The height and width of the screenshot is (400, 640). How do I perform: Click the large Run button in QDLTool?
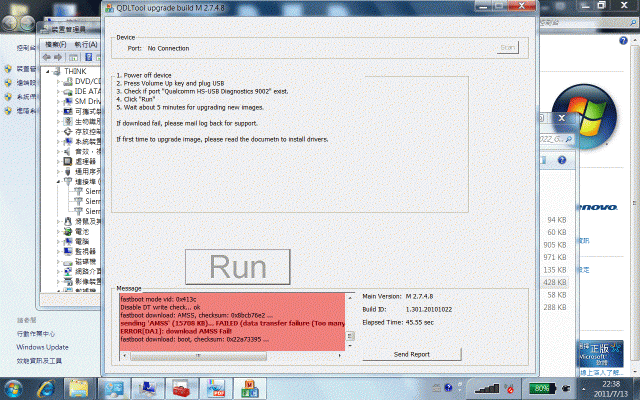pyautogui.click(x=238, y=267)
